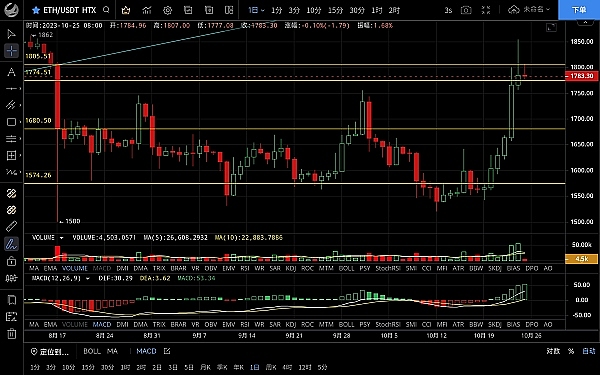
Task: Select the 15分 timeframe in the top bar
Action: tap(335, 10)
